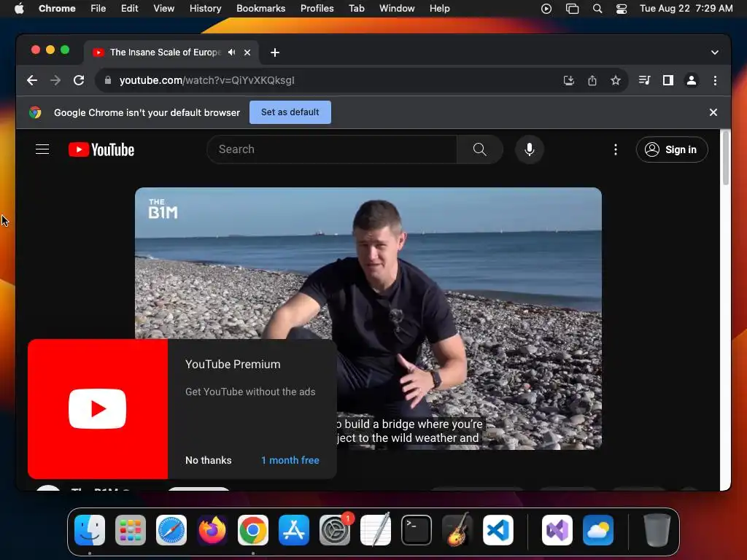
Task: Open Stage Manager windows icon in menu bar
Action: coord(572,9)
